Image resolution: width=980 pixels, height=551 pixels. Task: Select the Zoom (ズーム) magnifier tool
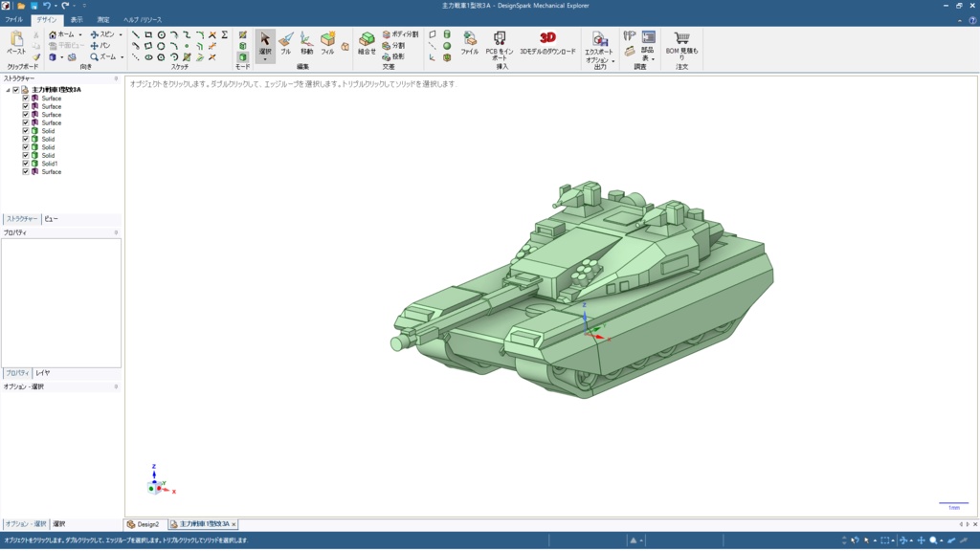[95, 56]
